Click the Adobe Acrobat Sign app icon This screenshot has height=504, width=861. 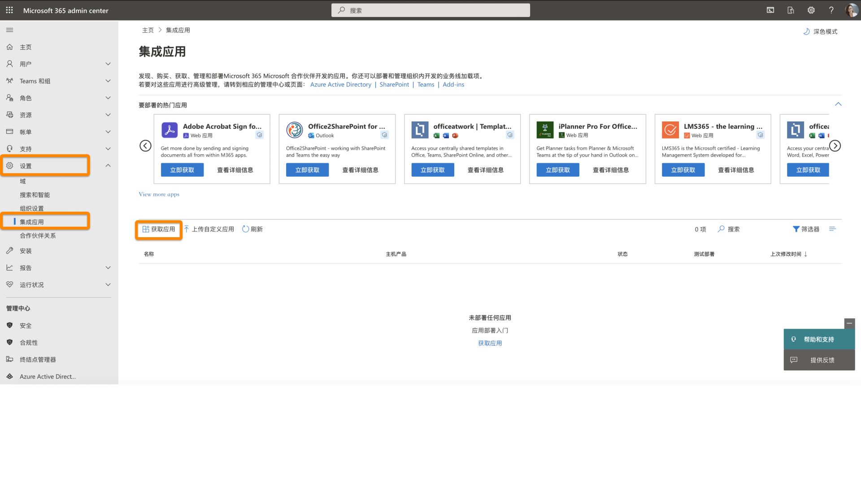[170, 130]
